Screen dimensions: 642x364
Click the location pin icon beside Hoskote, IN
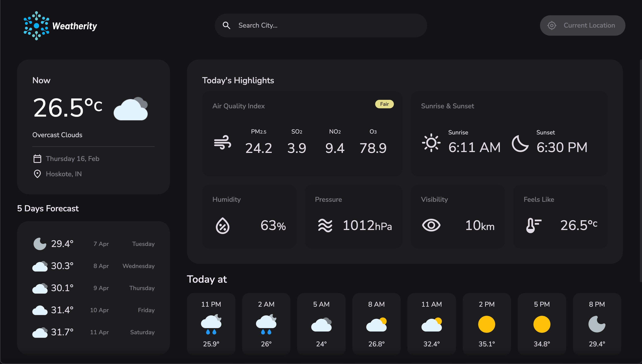tap(37, 174)
